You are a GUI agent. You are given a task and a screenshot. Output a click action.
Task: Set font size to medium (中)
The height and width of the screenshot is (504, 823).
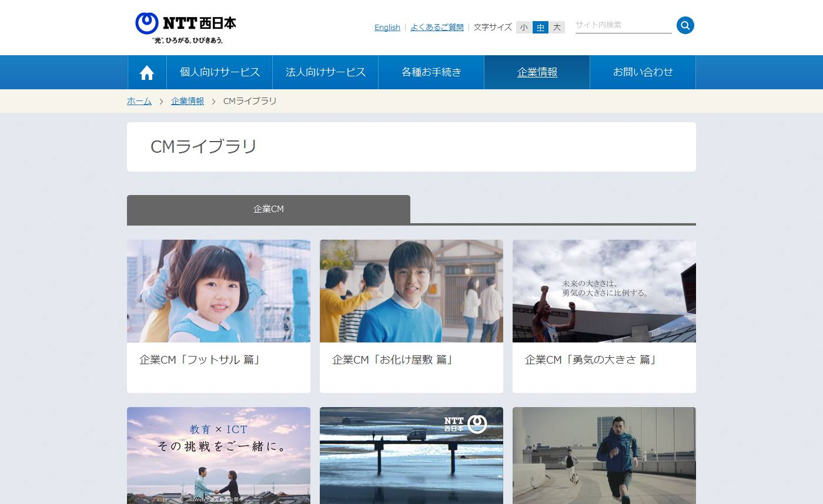point(540,28)
